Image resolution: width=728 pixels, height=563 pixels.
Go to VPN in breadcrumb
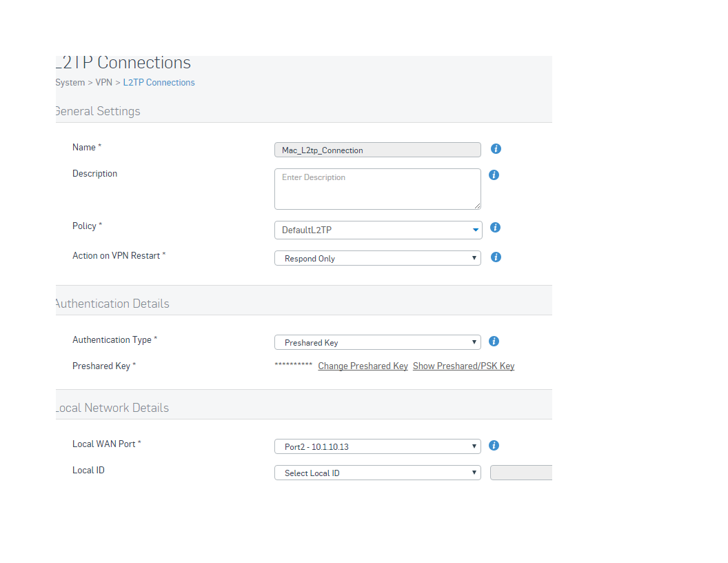coord(104,82)
